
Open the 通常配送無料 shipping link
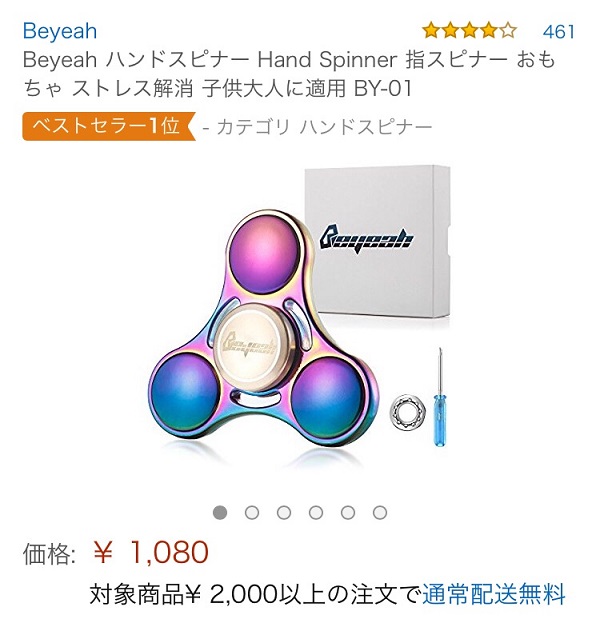coord(494,594)
